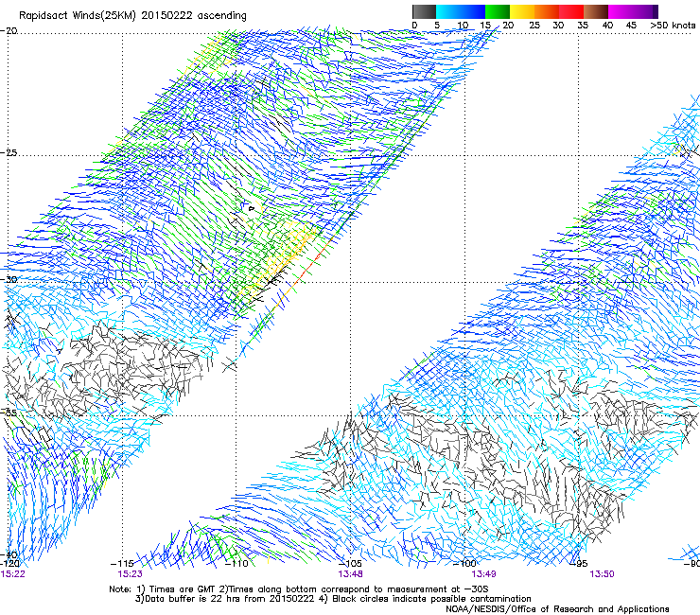The image size is (700, 615).
Task: Click the red wind barbs near 30S swath edge
Action: click(x=315, y=260)
